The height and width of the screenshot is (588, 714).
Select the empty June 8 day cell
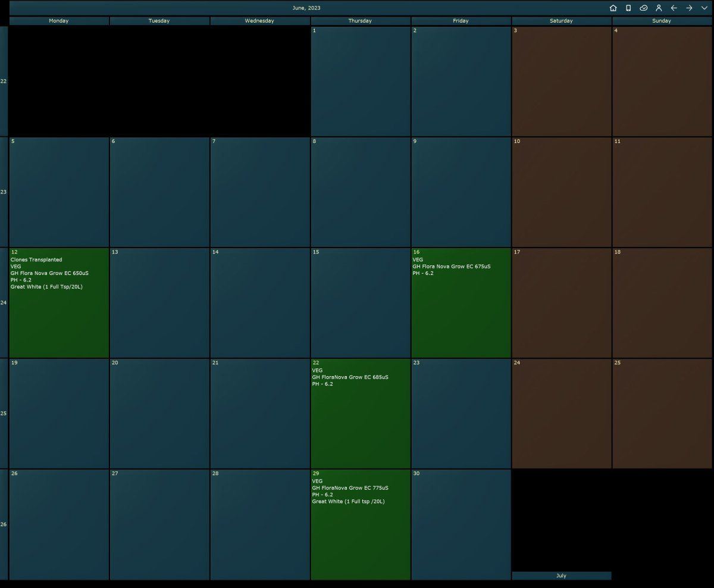(x=360, y=192)
